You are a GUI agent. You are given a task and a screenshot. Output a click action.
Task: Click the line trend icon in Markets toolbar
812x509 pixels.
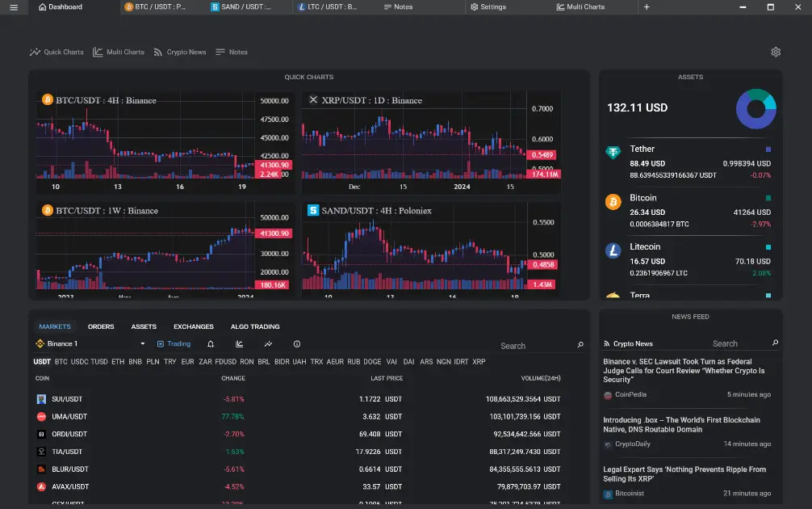268,344
